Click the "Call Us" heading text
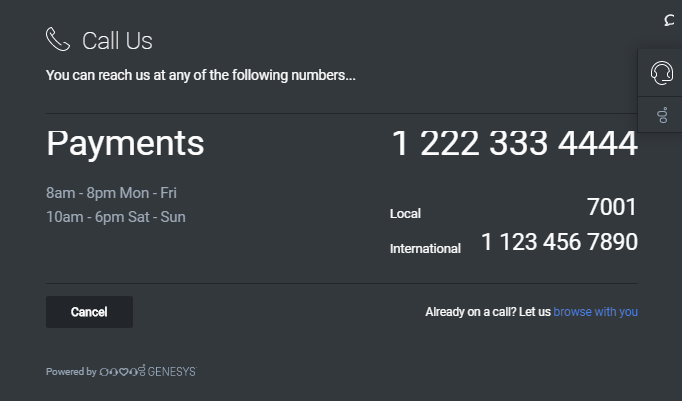Viewport: 682px width, 401px height. pos(117,41)
